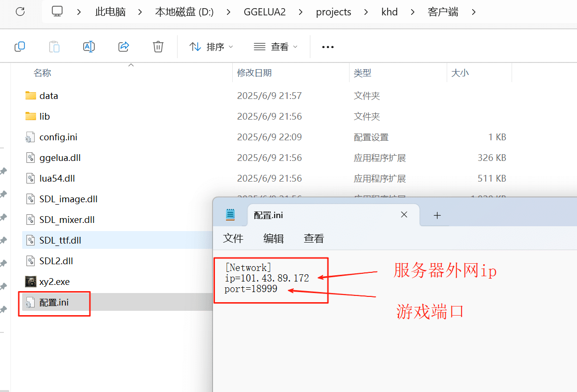Sort by 修改日期 column header
The height and width of the screenshot is (392, 577).
pos(254,73)
